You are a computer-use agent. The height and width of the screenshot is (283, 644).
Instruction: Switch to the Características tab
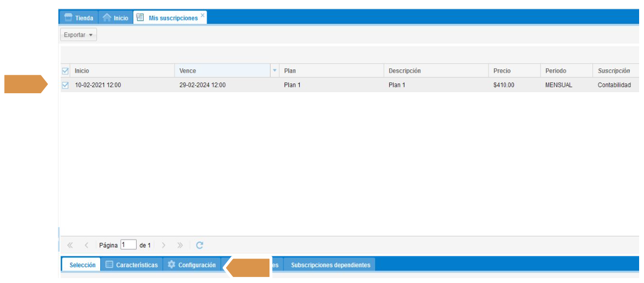coord(132,265)
